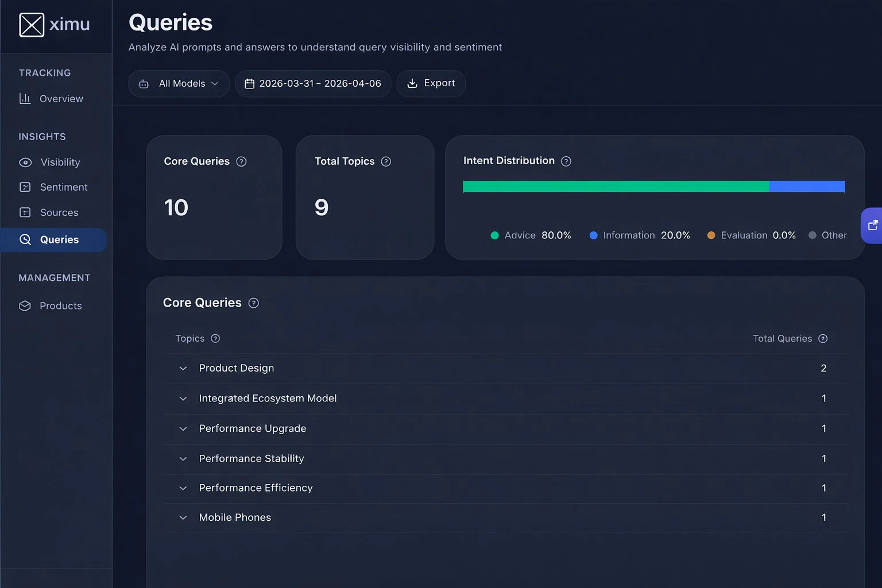Toggle the Evaluation legend item
The width and height of the screenshot is (882, 588).
point(751,235)
